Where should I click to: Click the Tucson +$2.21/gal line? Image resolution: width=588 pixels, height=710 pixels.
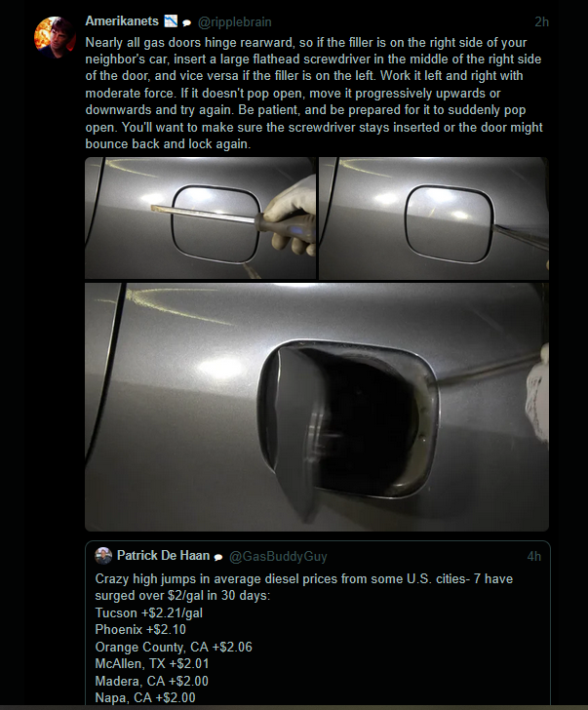tap(149, 612)
